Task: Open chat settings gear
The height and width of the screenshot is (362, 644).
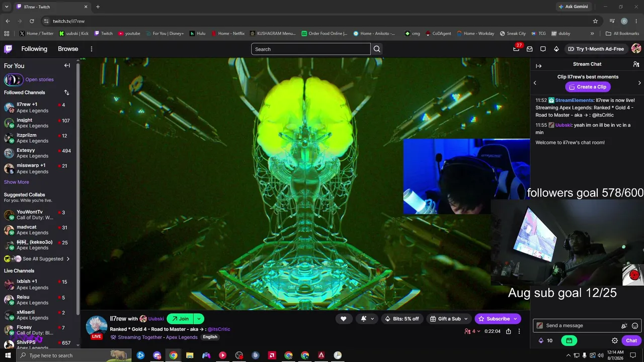Action: [x=615, y=340]
